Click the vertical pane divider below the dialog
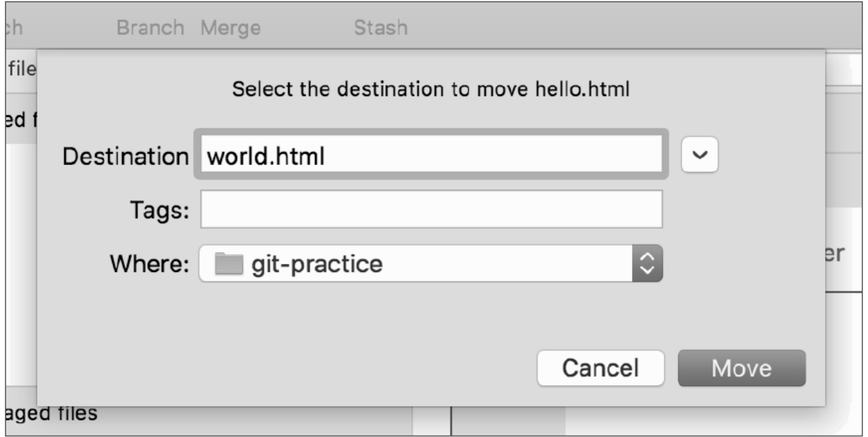Image resolution: width=868 pixels, height=437 pixels. click(x=451, y=421)
